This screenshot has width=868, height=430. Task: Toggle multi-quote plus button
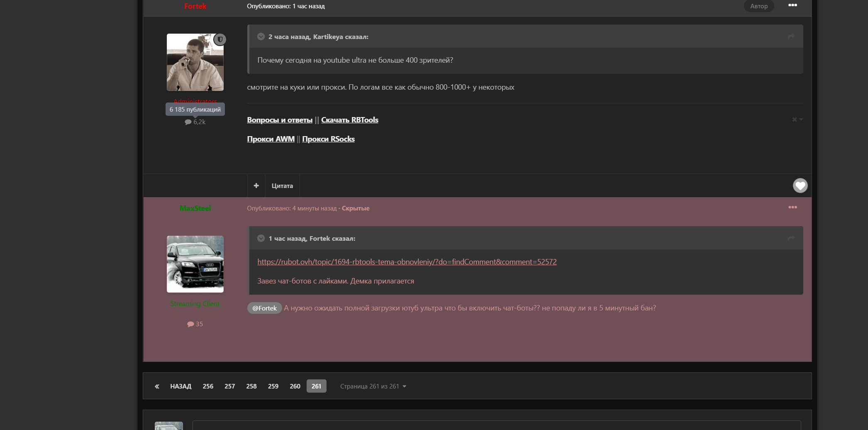[256, 186]
